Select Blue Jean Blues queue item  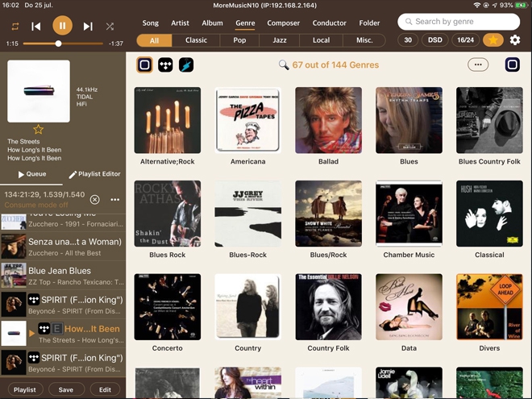pyautogui.click(x=63, y=276)
